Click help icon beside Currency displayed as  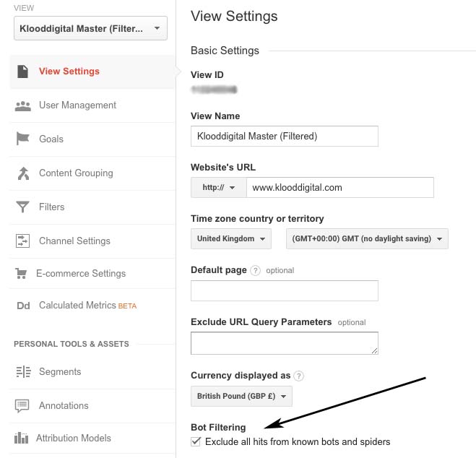(298, 376)
